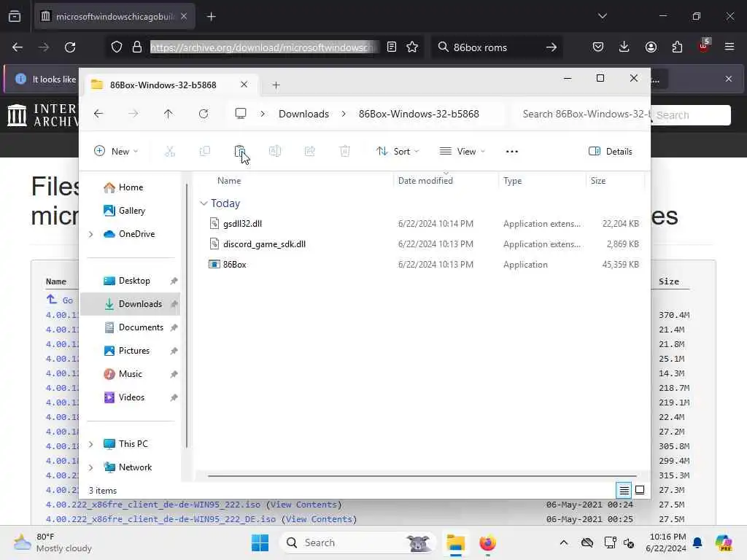Open Save to Pocket in Firefox

click(x=598, y=47)
